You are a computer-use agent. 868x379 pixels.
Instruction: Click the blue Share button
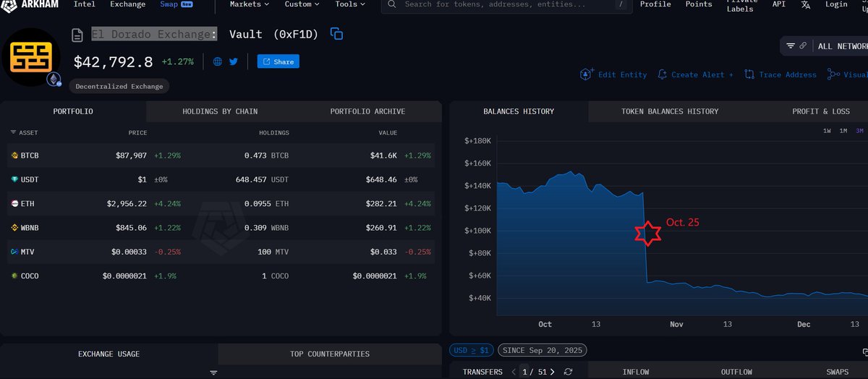click(x=278, y=61)
